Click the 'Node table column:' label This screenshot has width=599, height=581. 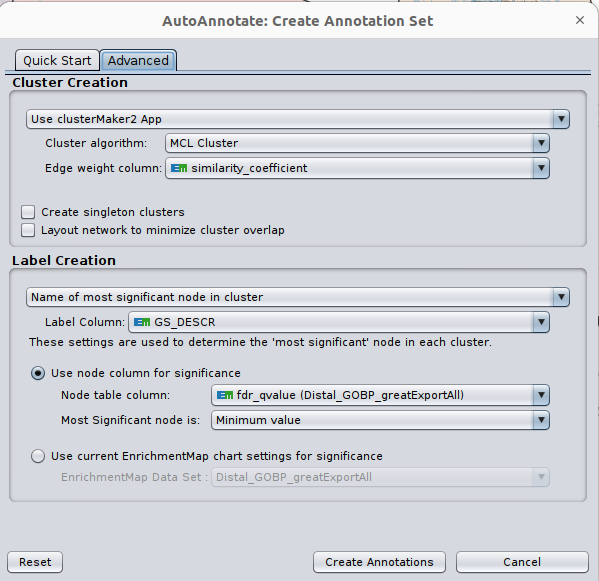point(115,395)
